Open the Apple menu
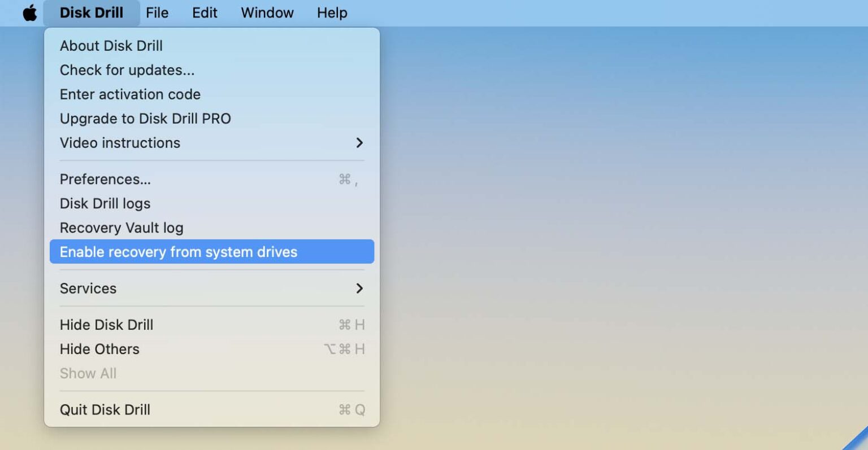Screen dimensions: 868x450 29,12
